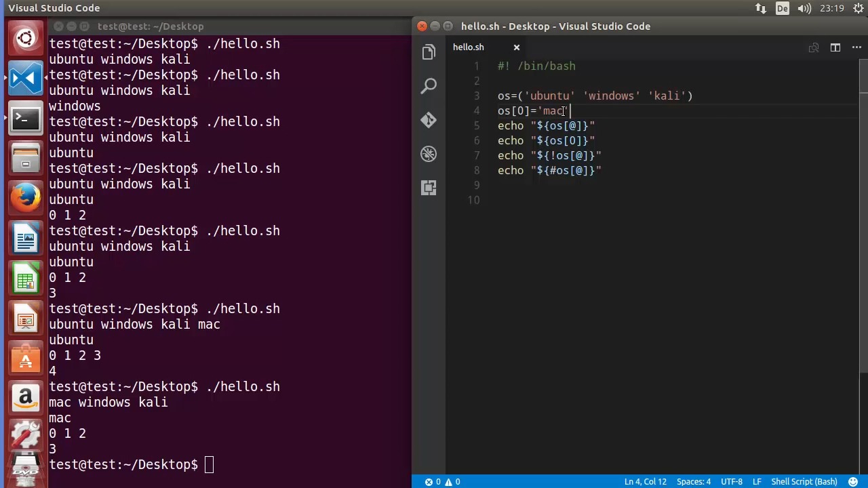Open sound volume indicator in top panel
The height and width of the screenshot is (488, 868).
click(x=805, y=8)
